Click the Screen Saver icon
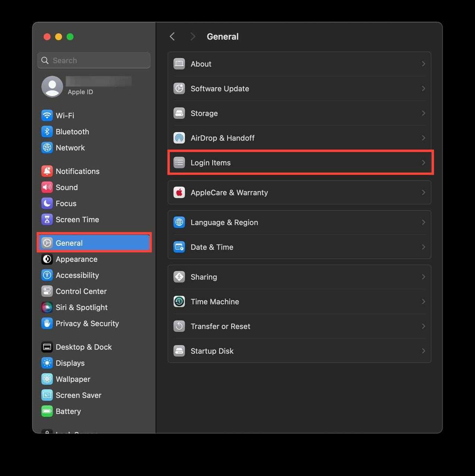The image size is (475, 476). coord(47,395)
